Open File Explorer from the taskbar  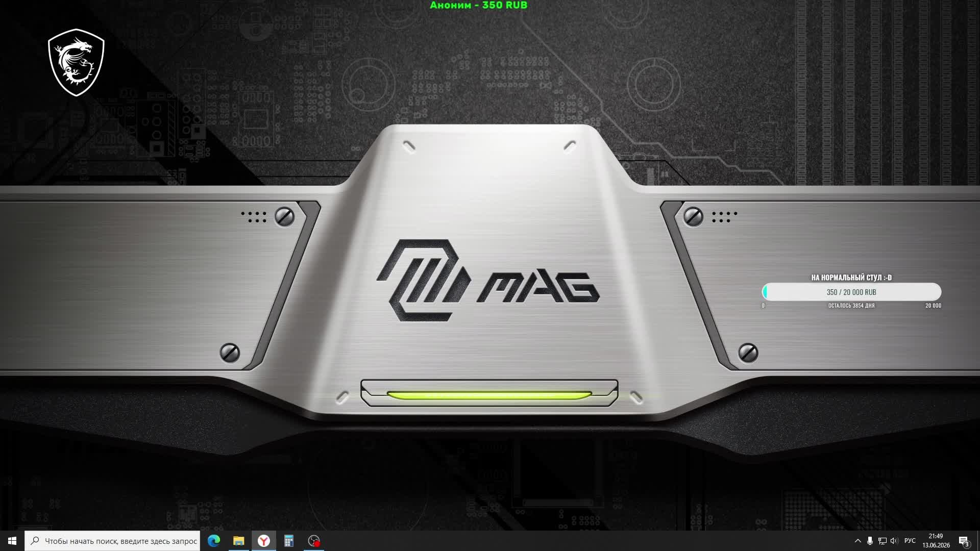(x=238, y=541)
